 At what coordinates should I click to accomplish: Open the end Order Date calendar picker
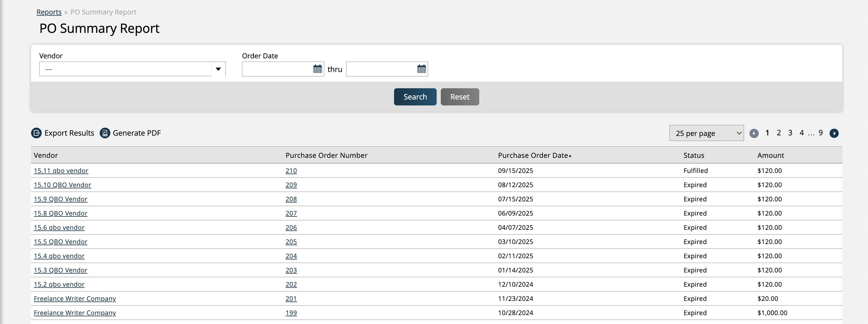pyautogui.click(x=421, y=69)
